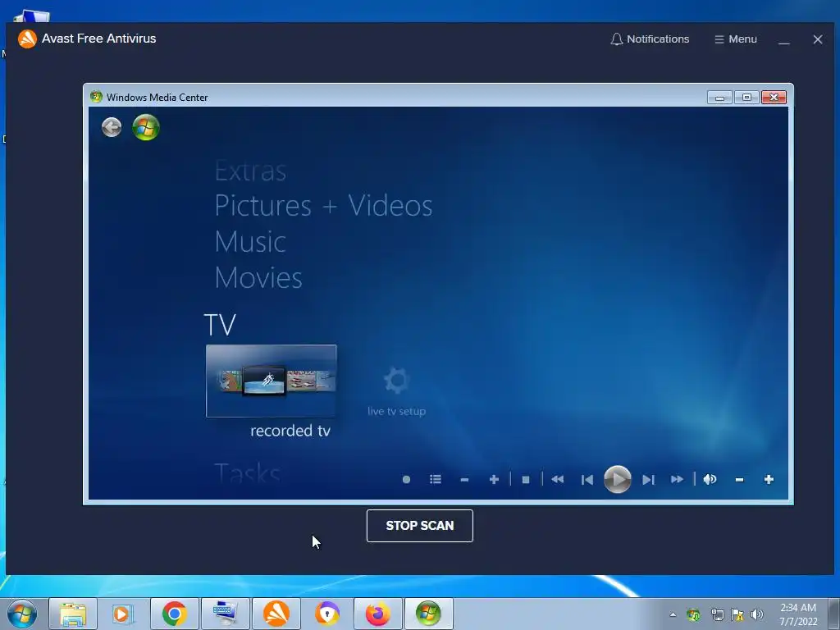The image size is (840, 630).
Task: Click the green Media Center tray icon
Action: point(693,614)
